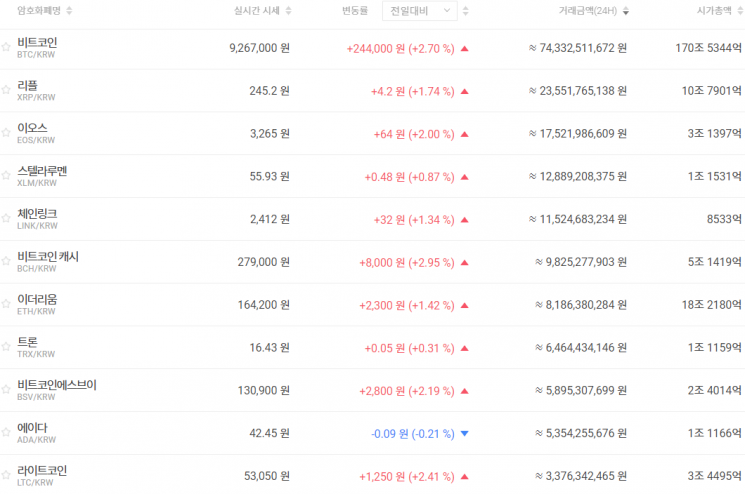
Task: Click the market cap 3조 4495억
Action: point(715,475)
